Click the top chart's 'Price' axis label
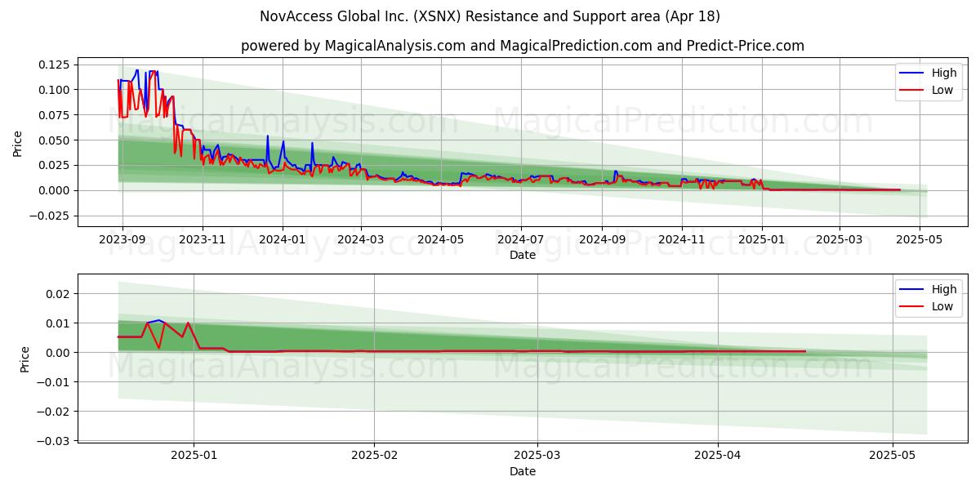The image size is (980, 490). 18,142
